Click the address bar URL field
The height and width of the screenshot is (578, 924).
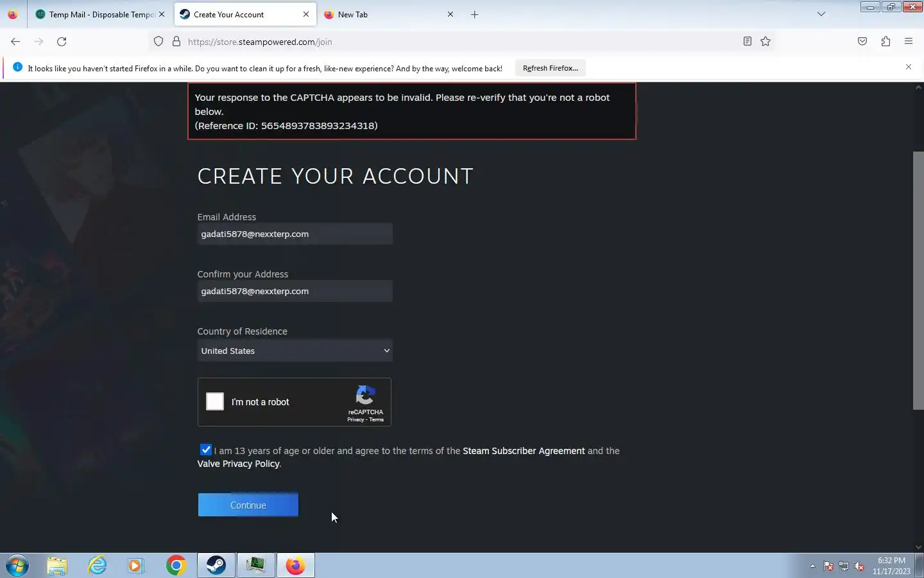click(462, 42)
